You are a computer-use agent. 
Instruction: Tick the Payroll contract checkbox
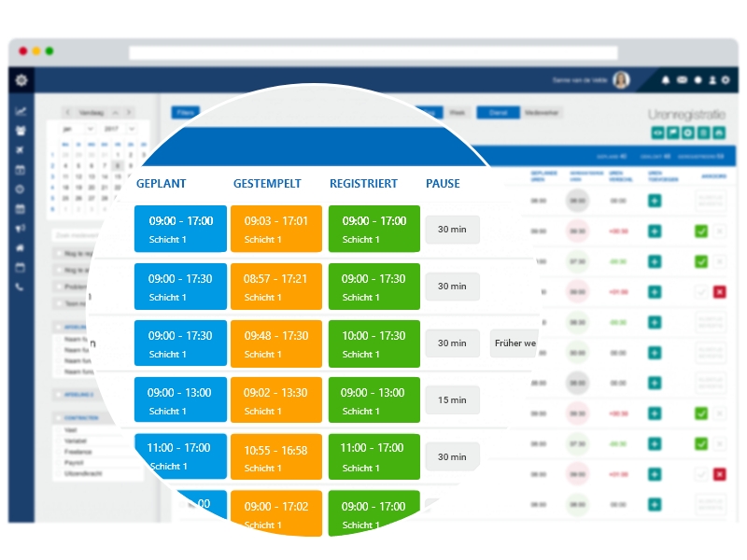point(59,462)
